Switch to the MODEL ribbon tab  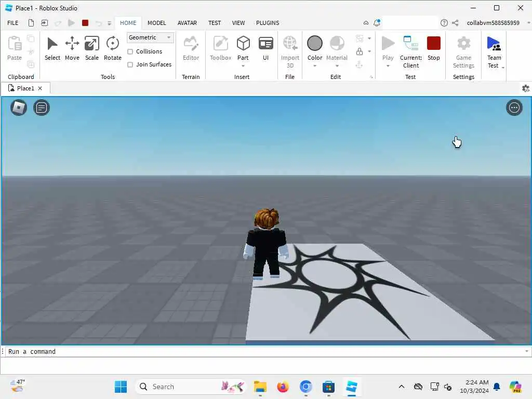coord(157,23)
